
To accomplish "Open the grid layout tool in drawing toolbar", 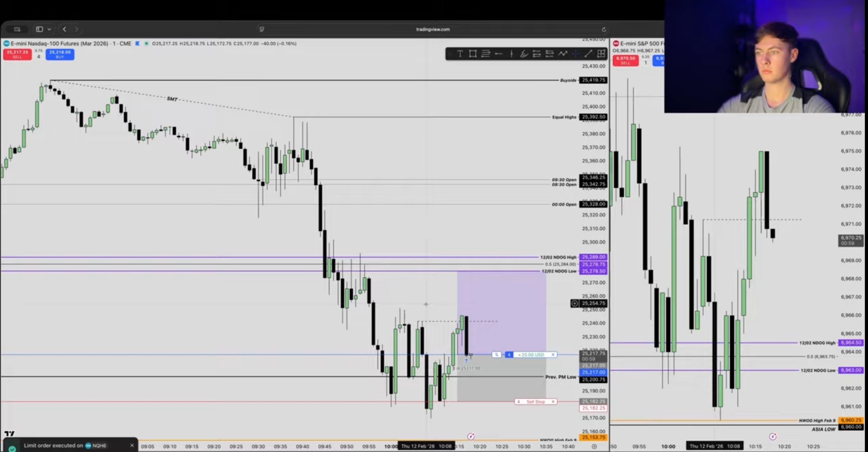I will tap(601, 54).
